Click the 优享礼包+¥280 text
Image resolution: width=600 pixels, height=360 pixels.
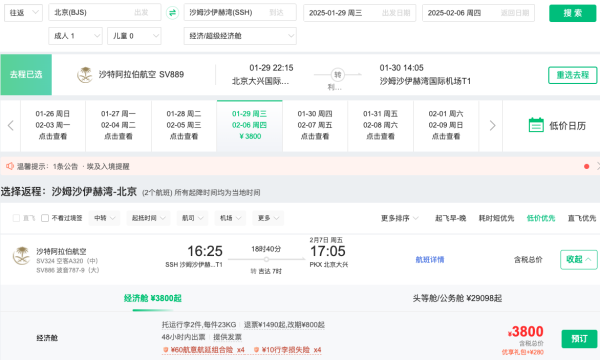pos(522,352)
